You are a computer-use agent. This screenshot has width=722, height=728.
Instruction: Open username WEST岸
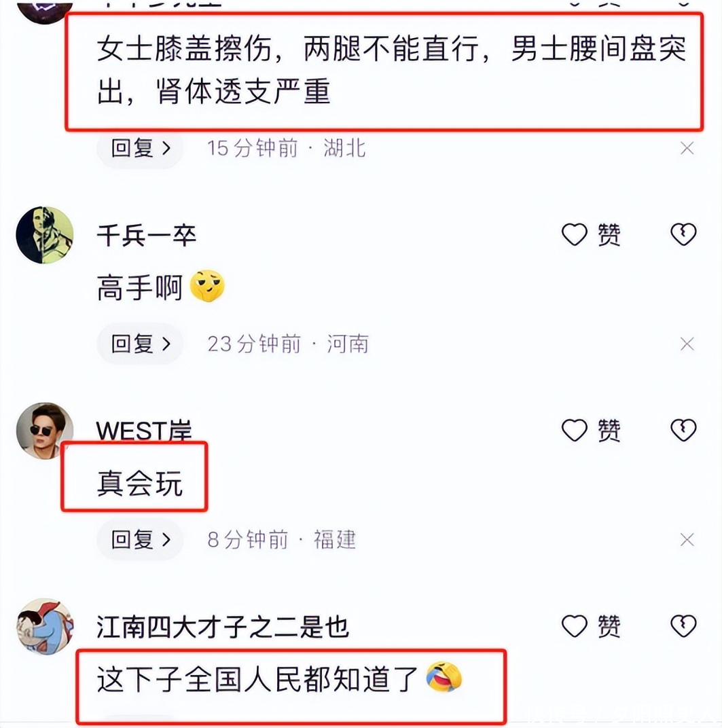pyautogui.click(x=144, y=431)
